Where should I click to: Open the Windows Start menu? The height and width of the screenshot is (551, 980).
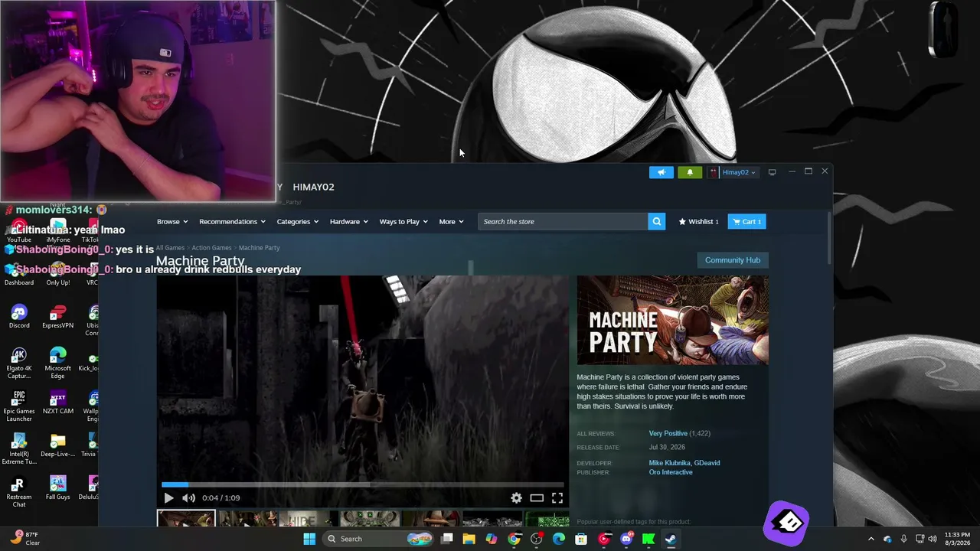(x=309, y=539)
